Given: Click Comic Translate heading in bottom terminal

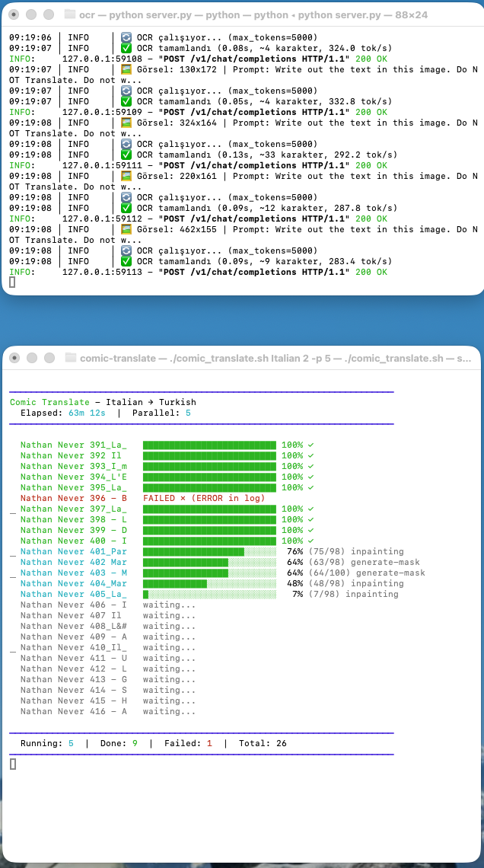Looking at the screenshot, I should pyautogui.click(x=49, y=403).
